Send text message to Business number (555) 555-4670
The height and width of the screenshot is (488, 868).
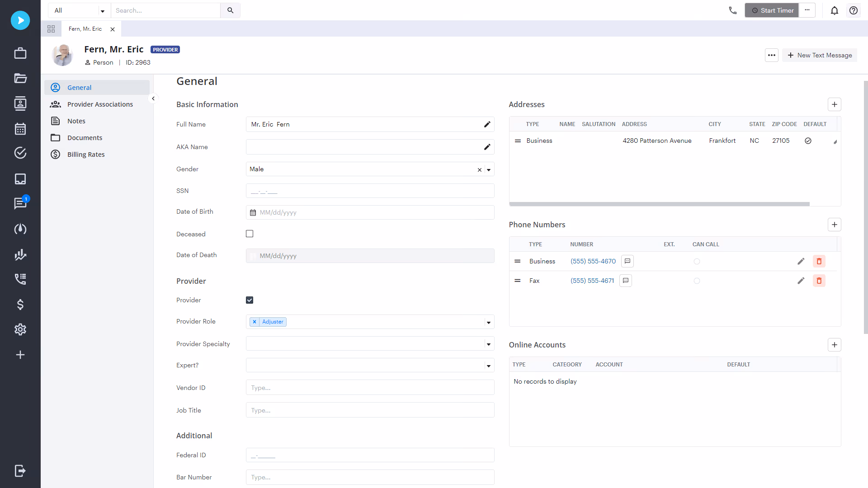pyautogui.click(x=627, y=261)
